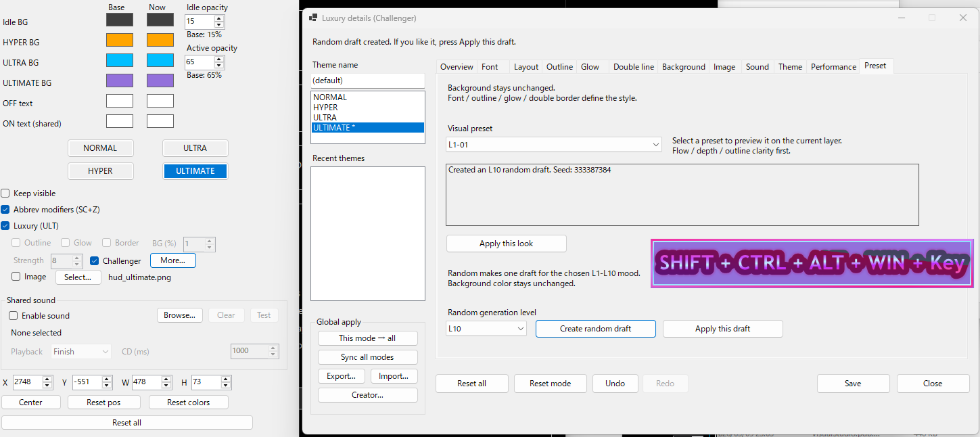Open the Outline tab
This screenshot has width=980, height=437.
[x=559, y=67]
